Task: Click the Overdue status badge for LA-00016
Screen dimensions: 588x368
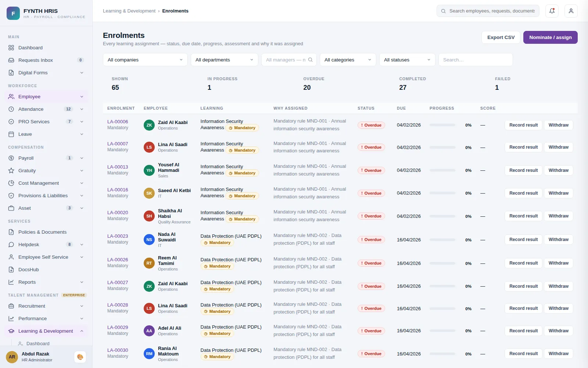Action: tap(371, 193)
